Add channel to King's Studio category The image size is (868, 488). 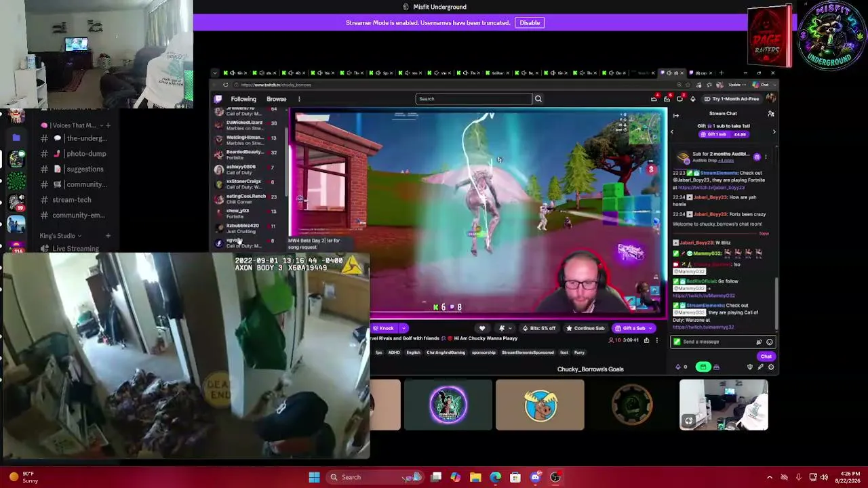click(108, 236)
